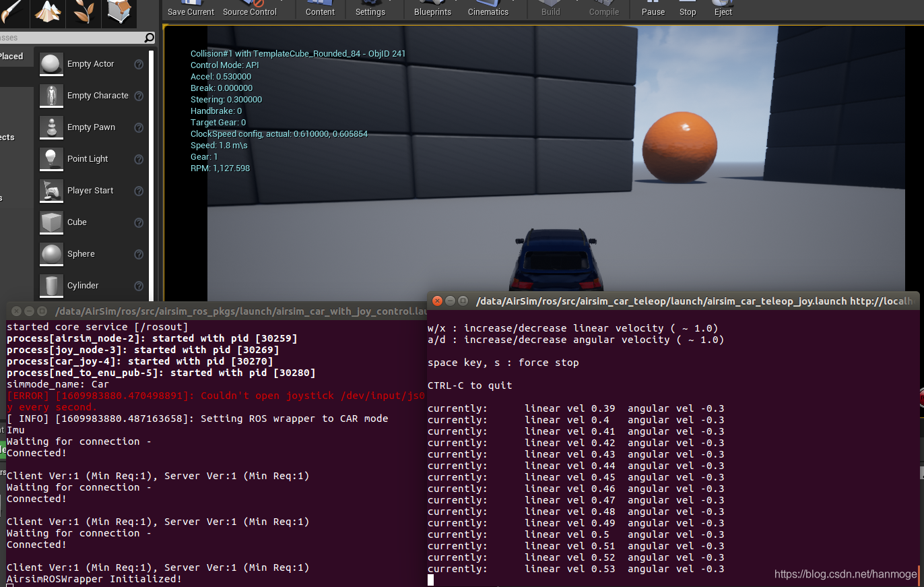Screen dimensions: 924x587
Task: Click 'AirsimROSWrapper Initialized!' terminal line
Action: [94, 579]
